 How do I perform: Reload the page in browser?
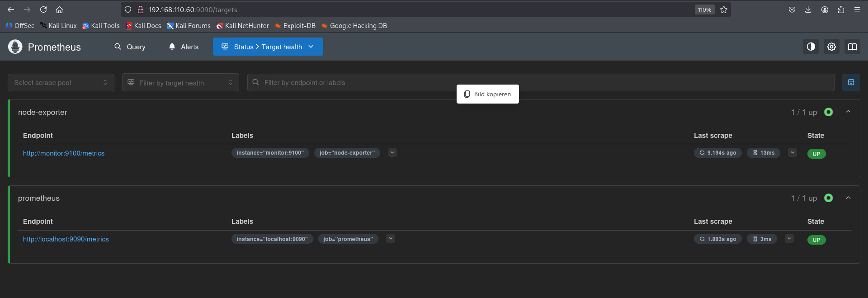[43, 9]
